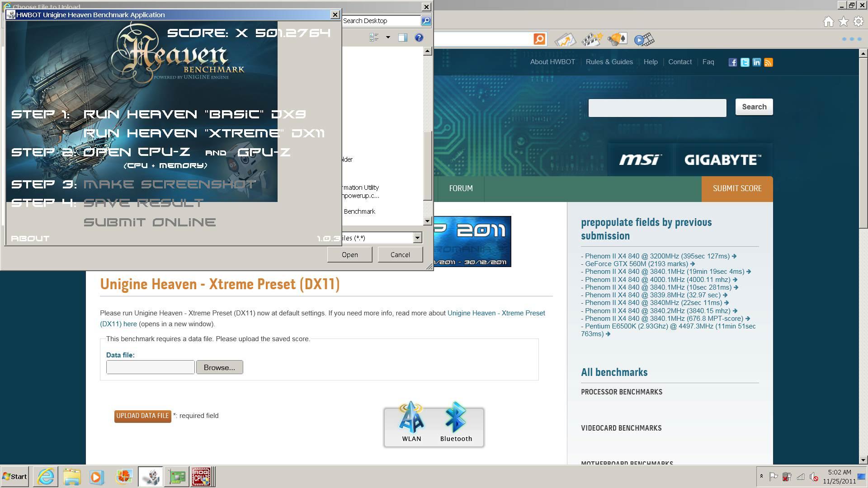The image size is (868, 488).
Task: Open Rules & Guides menu link
Action: [609, 62]
